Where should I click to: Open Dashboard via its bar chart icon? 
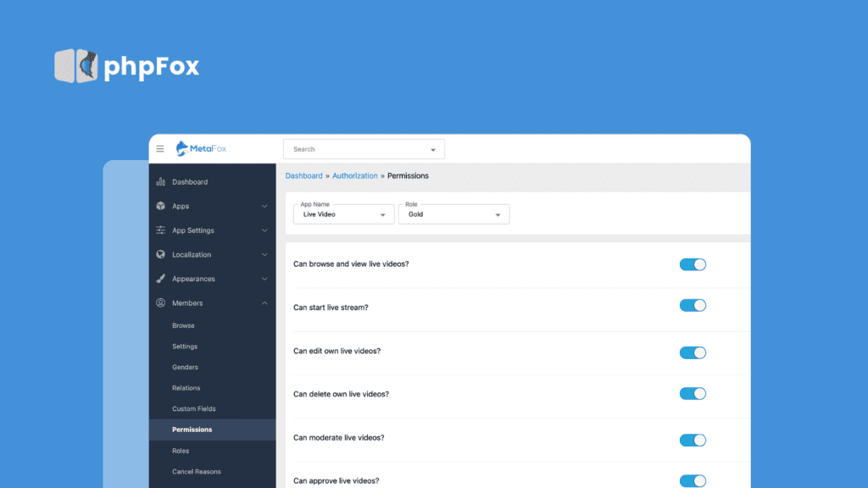point(161,182)
